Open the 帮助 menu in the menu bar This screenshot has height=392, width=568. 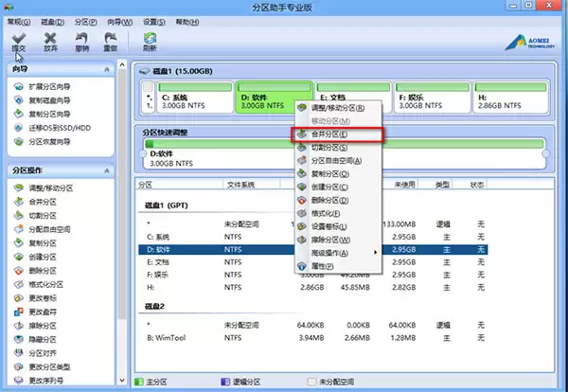point(186,20)
